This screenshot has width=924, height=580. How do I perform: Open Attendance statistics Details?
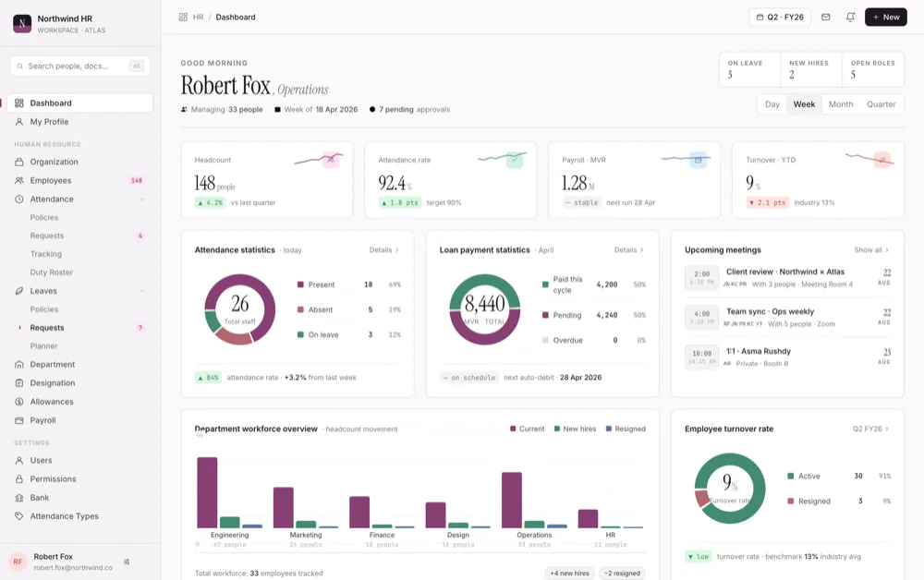(384, 250)
